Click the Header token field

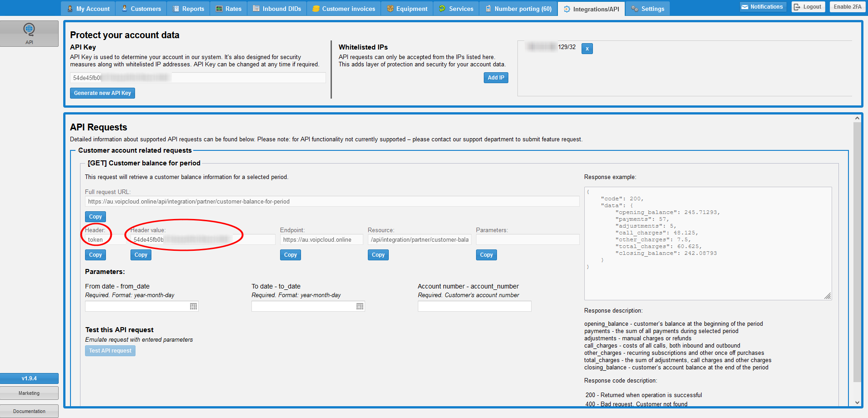pyautogui.click(x=105, y=239)
